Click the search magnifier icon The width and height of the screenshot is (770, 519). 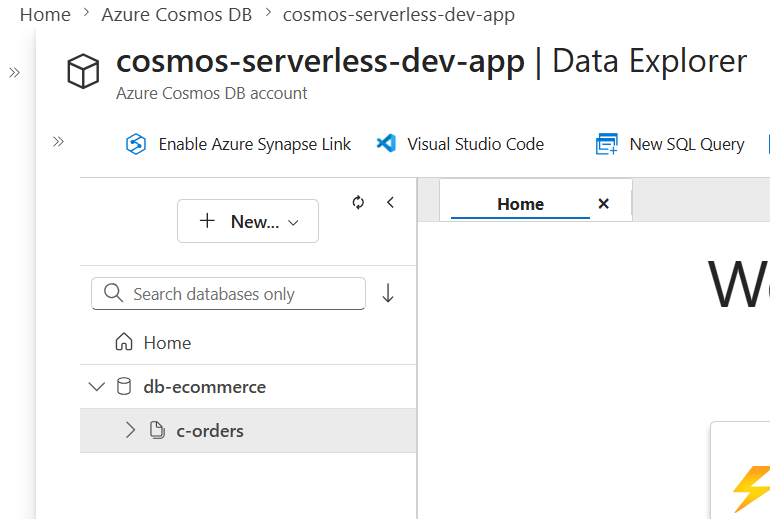(x=113, y=293)
